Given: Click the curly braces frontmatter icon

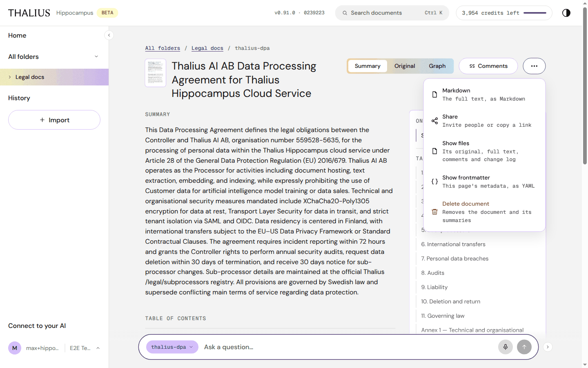Looking at the screenshot, I should point(434,182).
